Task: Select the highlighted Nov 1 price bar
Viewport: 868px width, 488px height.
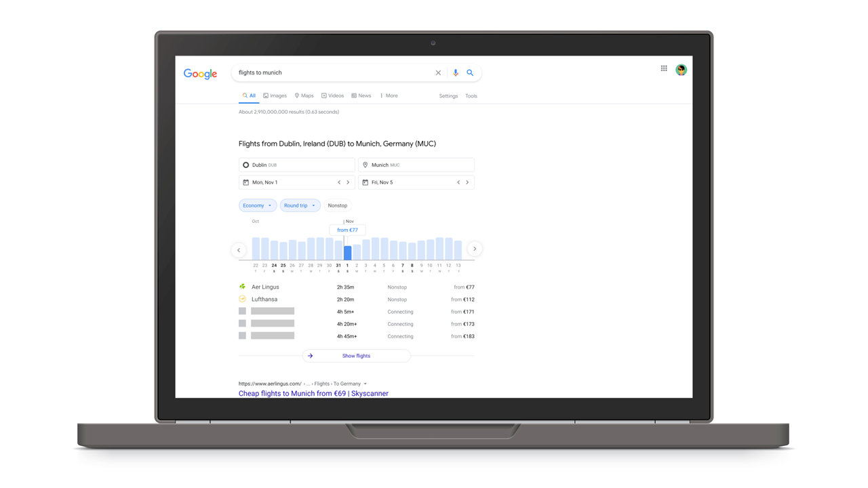Action: coord(347,252)
